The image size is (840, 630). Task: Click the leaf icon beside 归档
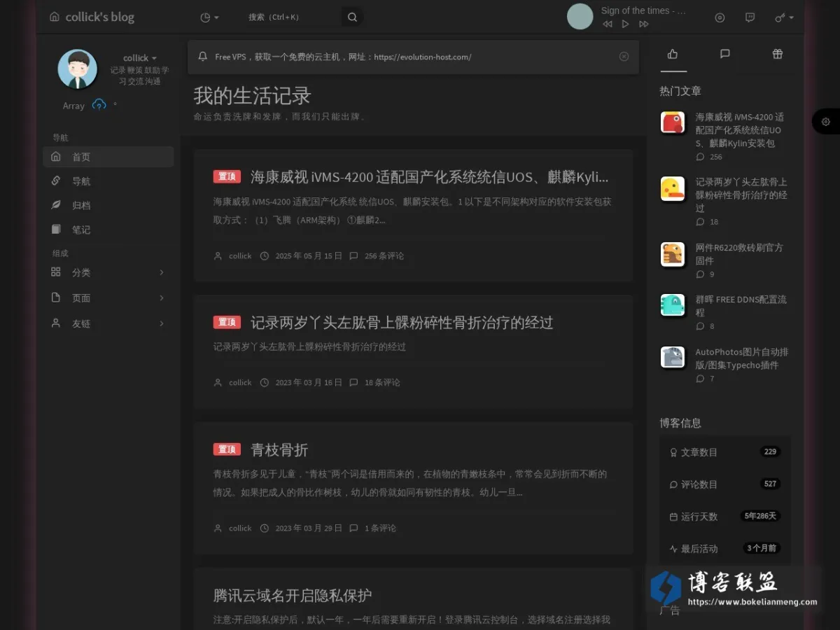click(x=56, y=205)
